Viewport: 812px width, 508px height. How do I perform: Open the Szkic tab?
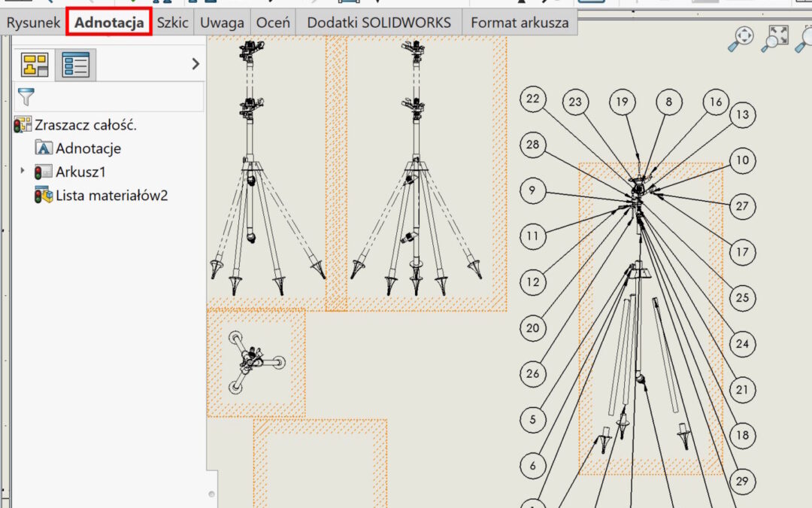[172, 23]
